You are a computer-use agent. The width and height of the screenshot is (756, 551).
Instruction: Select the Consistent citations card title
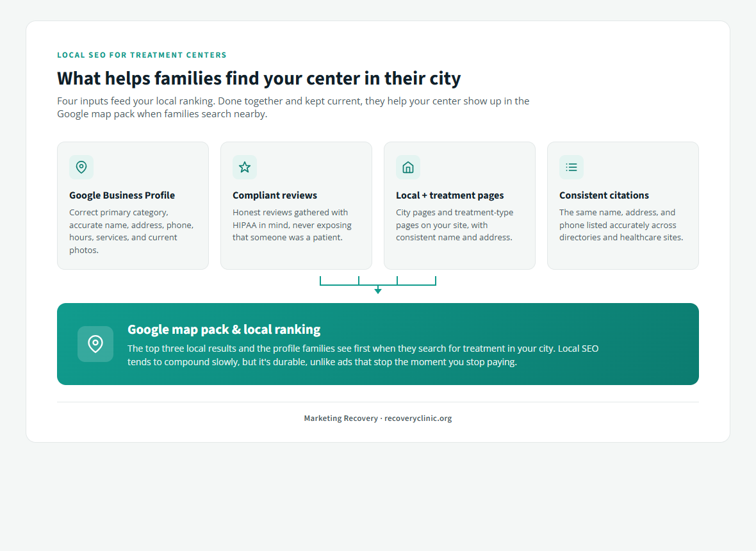point(604,195)
